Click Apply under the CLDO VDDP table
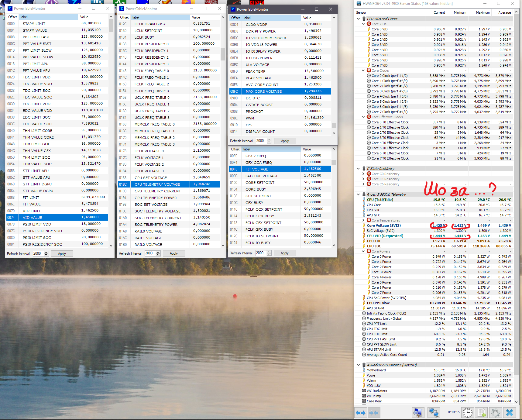Screen dimensions: 522x420 285,141
